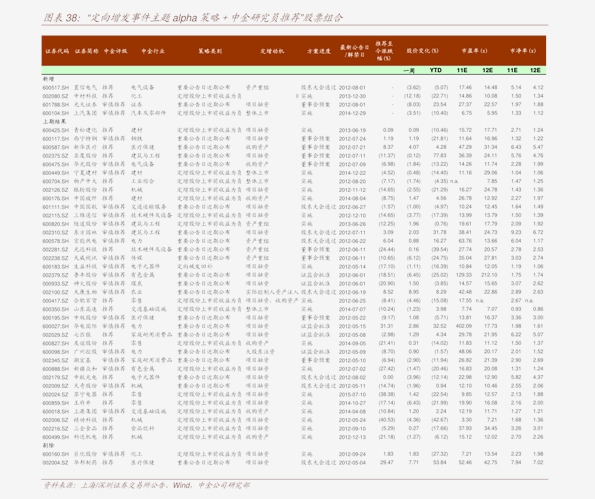Viewport: 595px width, 499px height.
Task: Click security code 000933.SZ
Action: point(56,284)
